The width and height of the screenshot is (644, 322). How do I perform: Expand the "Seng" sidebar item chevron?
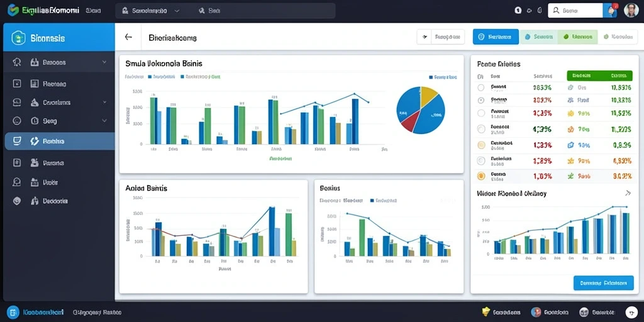[x=104, y=121]
